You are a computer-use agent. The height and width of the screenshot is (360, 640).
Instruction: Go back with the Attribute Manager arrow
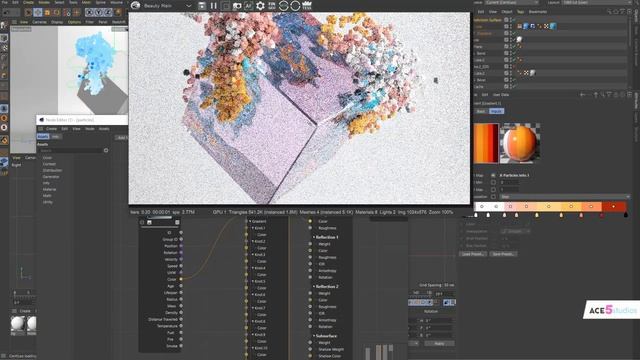point(583,95)
